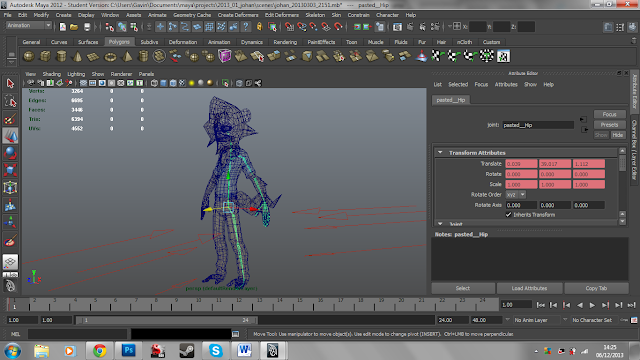
Task: Click the Load Attributes button
Action: click(529, 288)
